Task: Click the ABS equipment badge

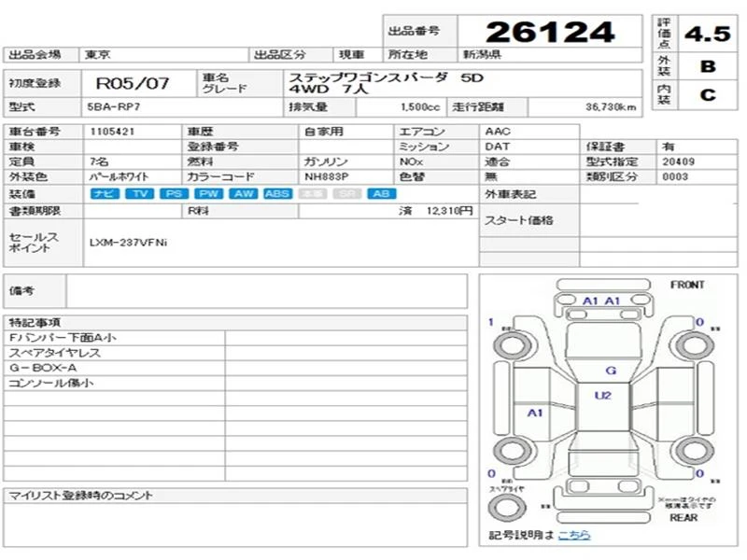Action: (277, 194)
